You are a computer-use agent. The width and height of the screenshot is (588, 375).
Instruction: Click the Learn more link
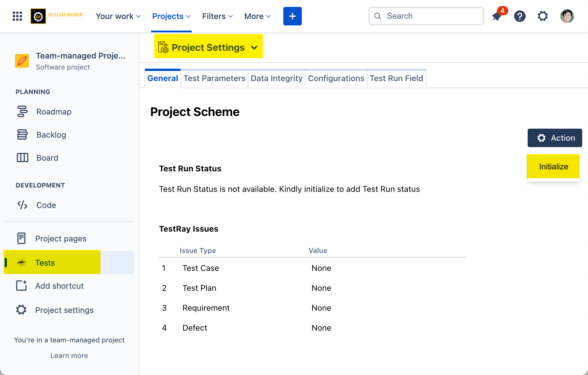pyautogui.click(x=69, y=356)
